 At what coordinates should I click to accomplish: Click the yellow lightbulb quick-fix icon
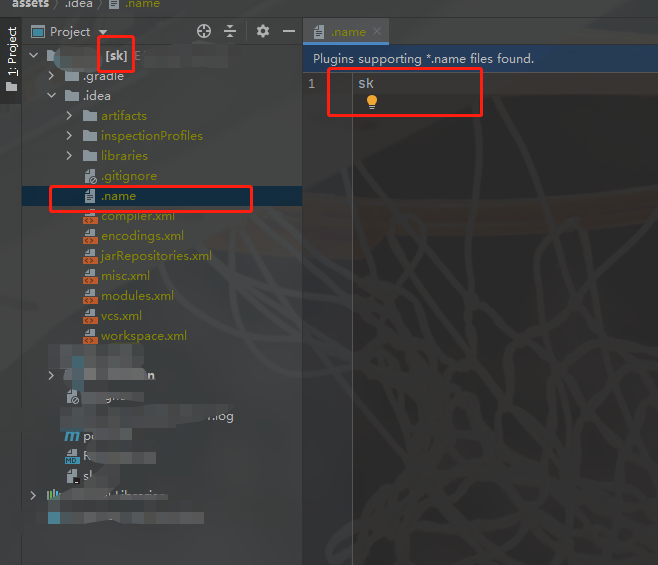[x=372, y=102]
